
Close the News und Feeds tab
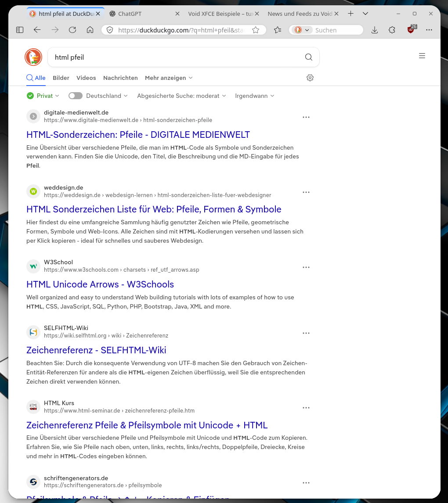click(336, 14)
